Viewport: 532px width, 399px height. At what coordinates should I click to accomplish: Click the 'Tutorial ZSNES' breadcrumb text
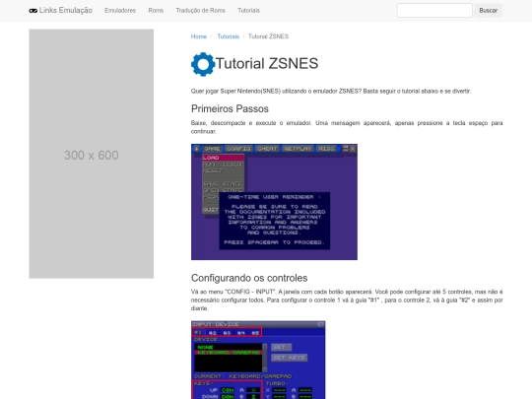pos(268,36)
